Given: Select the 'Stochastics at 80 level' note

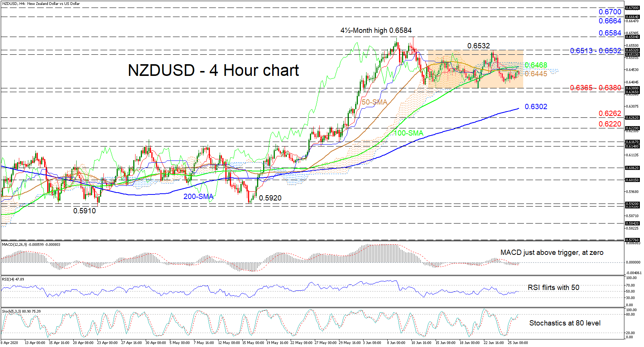Looking at the screenshot, I should pyautogui.click(x=565, y=323).
